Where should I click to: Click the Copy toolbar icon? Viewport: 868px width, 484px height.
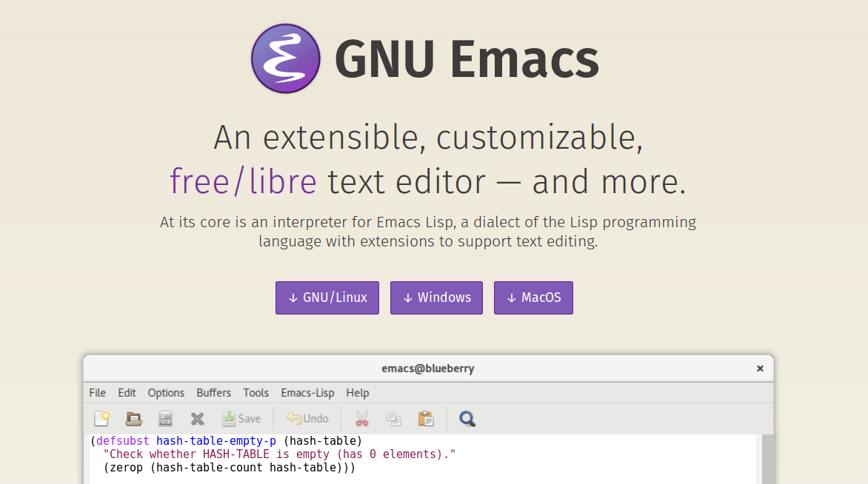click(393, 419)
